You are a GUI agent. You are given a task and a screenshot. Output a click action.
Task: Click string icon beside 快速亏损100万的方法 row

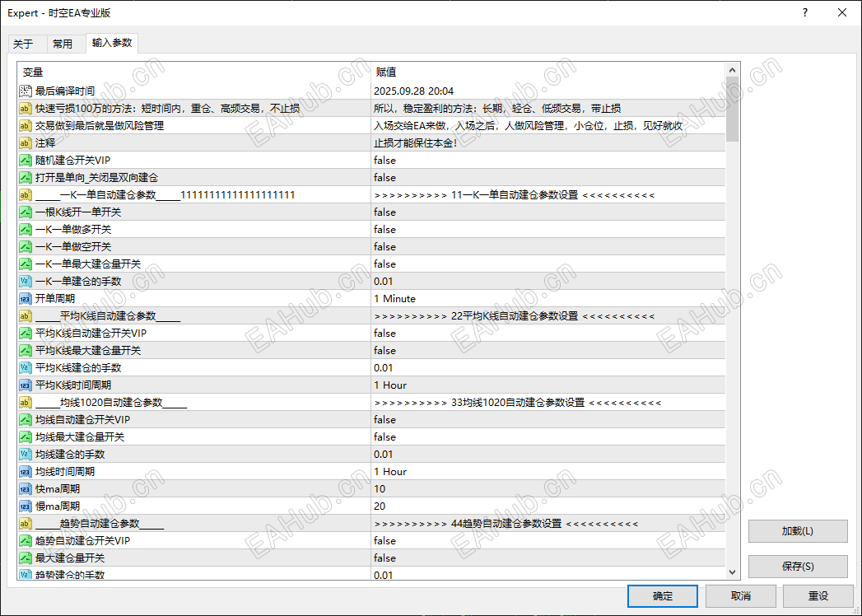tap(26, 109)
